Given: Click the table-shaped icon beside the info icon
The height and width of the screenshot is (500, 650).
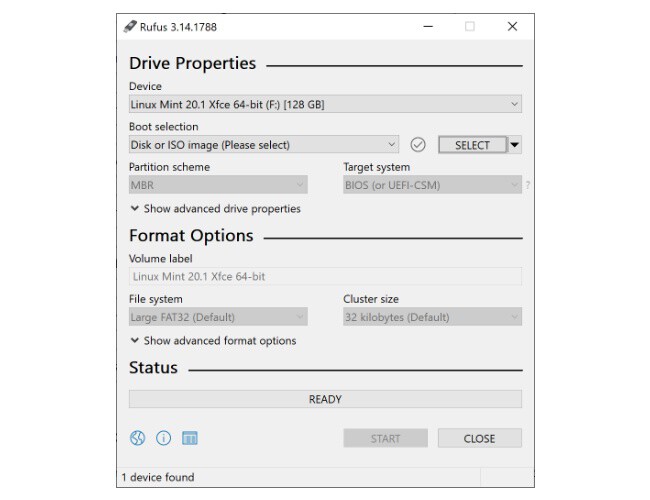Looking at the screenshot, I should [189, 438].
